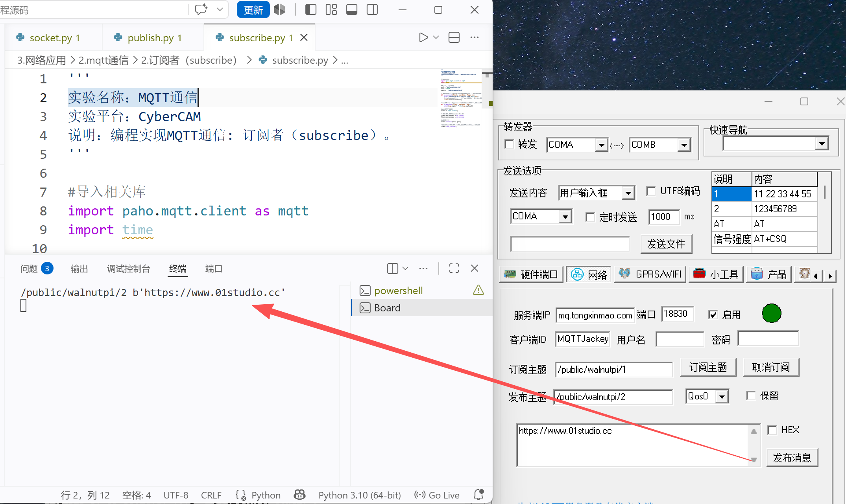Image resolution: width=846 pixels, height=504 pixels.
Task: Change file encoding UTF-8 in status bar
Action: tap(176, 495)
